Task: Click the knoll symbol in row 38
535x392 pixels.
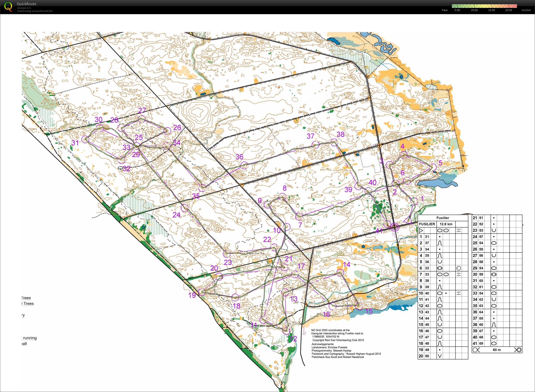Action: (x=494, y=325)
